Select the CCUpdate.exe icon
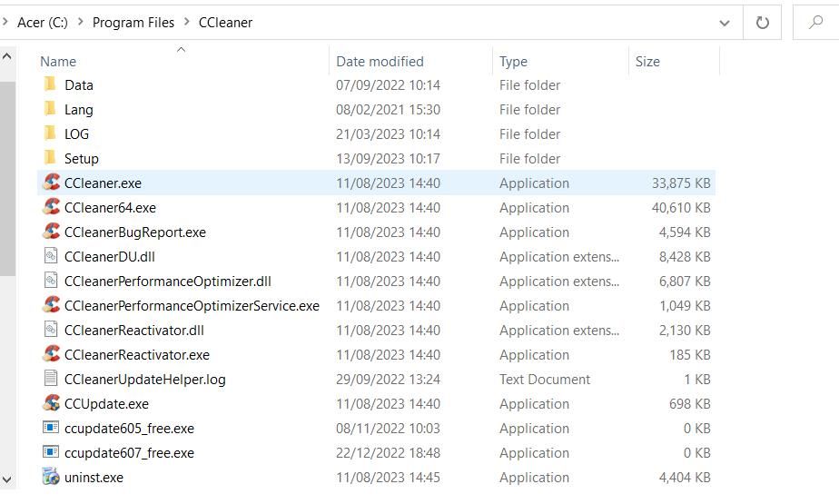The width and height of the screenshot is (839, 504). tap(51, 403)
